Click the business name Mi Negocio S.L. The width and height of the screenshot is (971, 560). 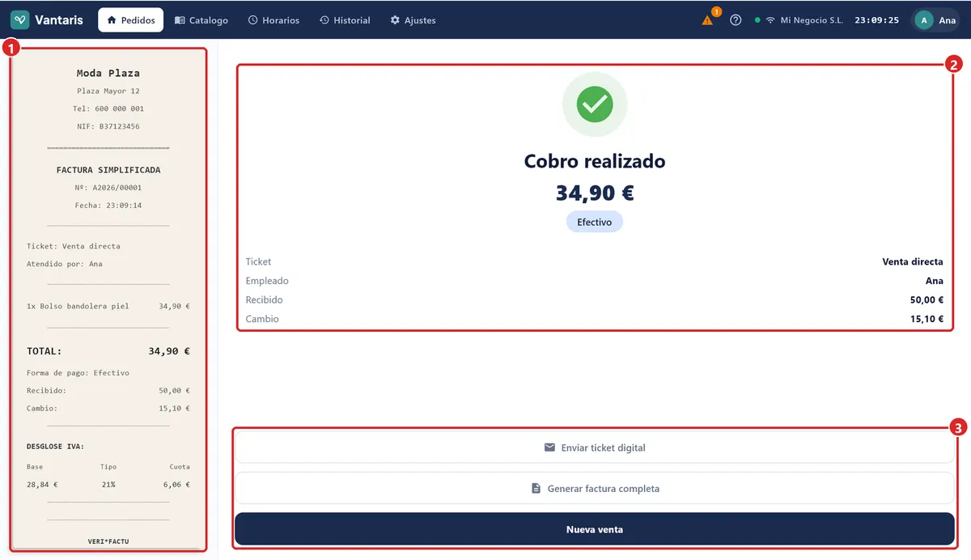click(x=812, y=20)
